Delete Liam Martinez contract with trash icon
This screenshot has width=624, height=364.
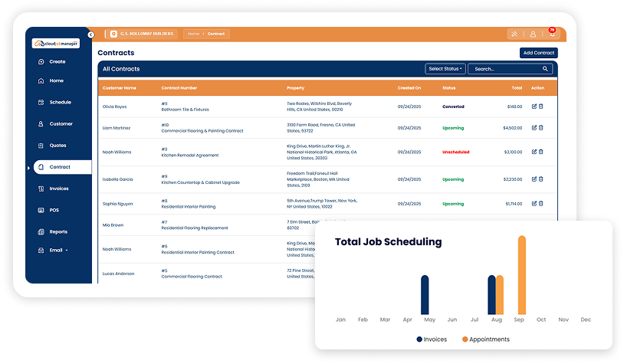coord(541,128)
